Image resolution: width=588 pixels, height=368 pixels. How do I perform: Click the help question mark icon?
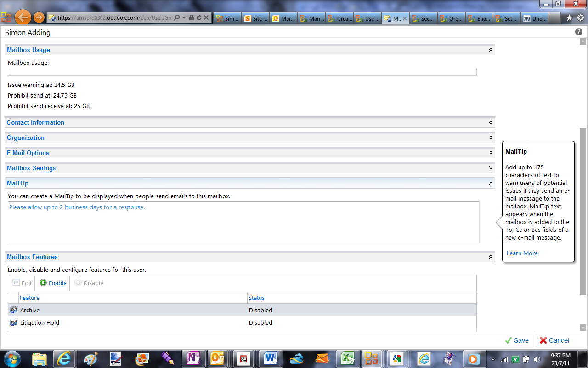coord(579,32)
